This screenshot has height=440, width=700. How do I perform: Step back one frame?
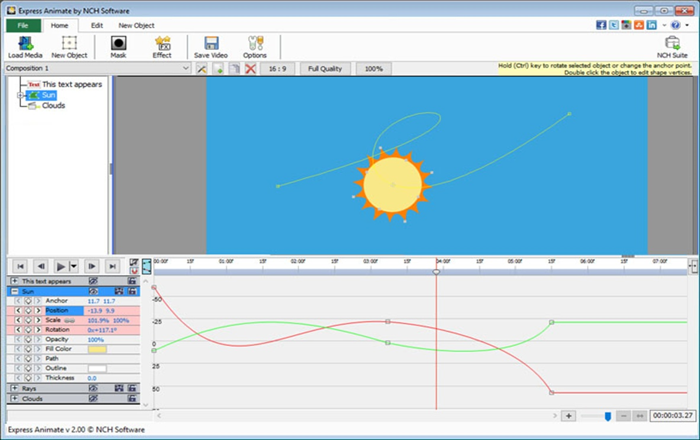41,266
